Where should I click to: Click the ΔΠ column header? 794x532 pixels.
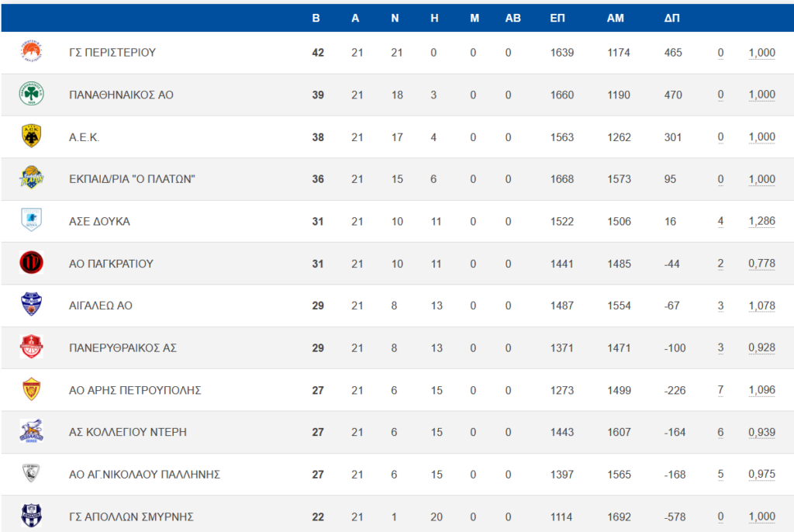pos(672,19)
